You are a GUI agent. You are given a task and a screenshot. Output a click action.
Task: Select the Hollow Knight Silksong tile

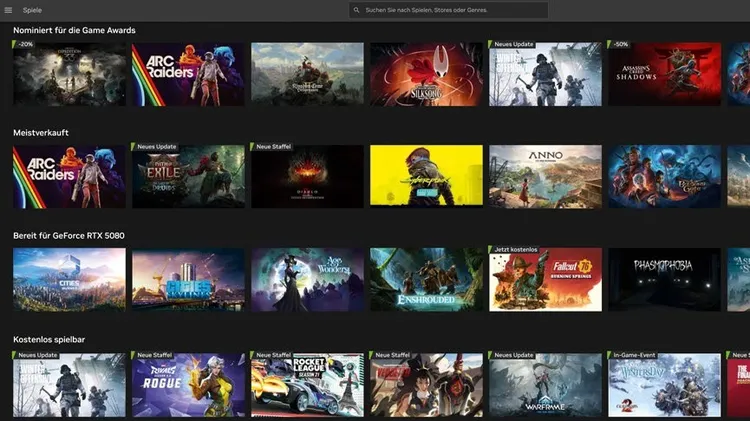[x=426, y=74]
